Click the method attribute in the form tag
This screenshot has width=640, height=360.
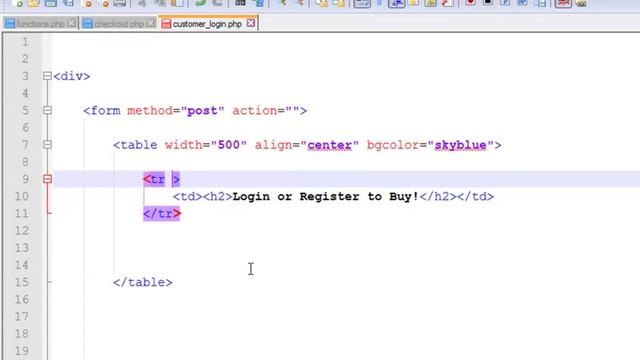click(150, 111)
